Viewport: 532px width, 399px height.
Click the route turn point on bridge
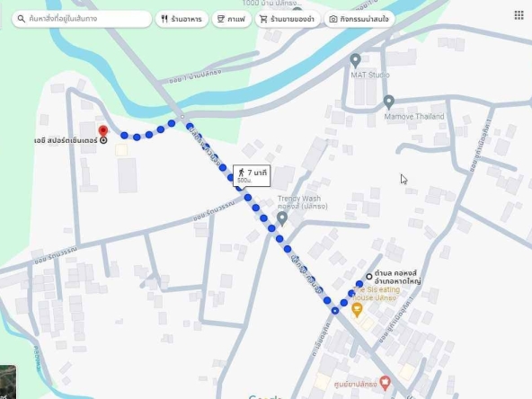182,117
